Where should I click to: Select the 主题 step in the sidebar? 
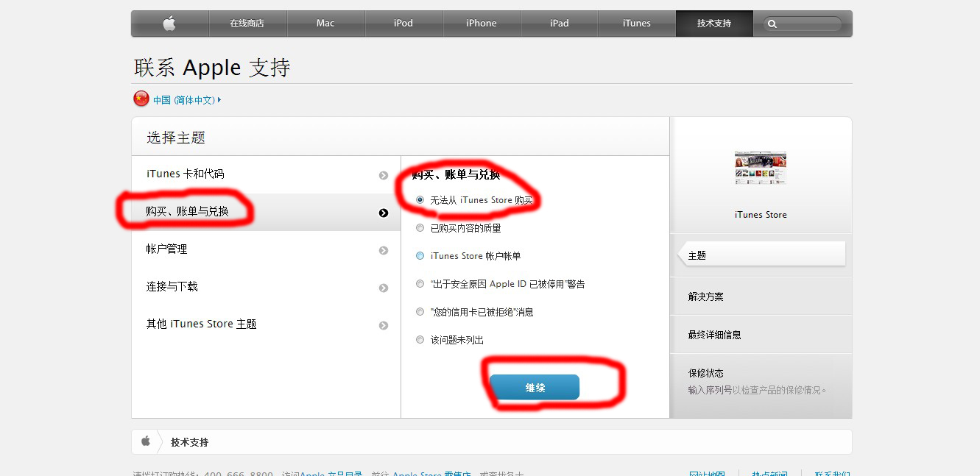(761, 255)
